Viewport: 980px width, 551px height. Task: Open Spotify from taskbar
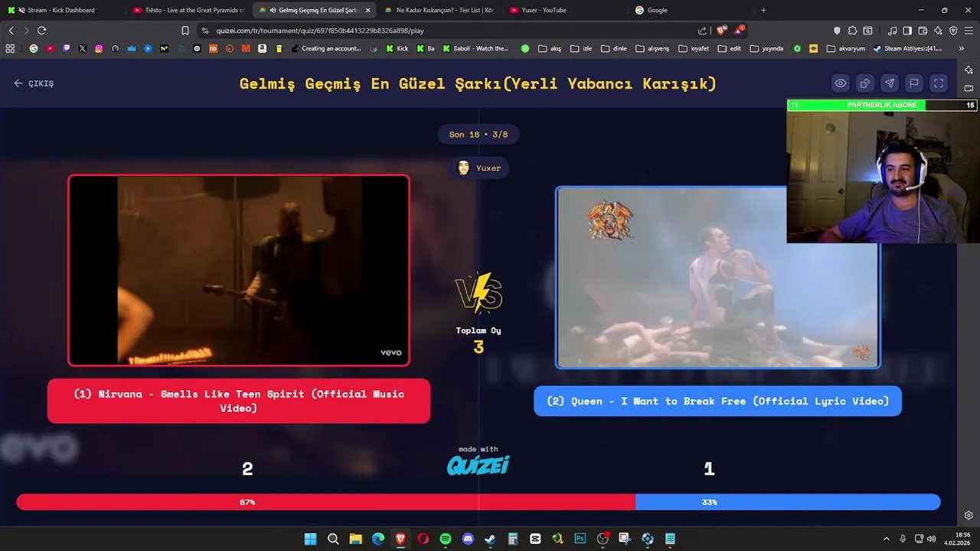click(446, 539)
